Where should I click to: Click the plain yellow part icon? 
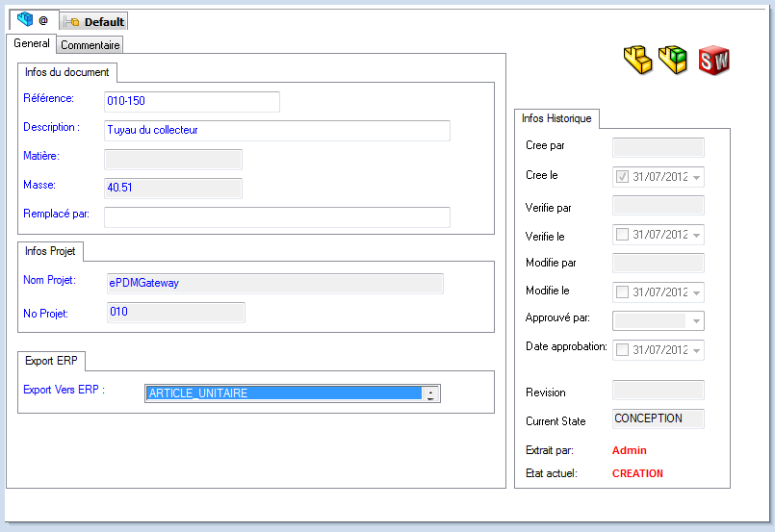point(638,61)
